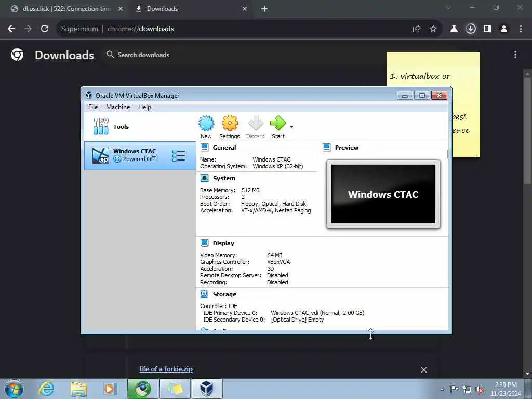The image size is (532, 399).
Task: Click the '512 MB' base memory value
Action: (250, 190)
